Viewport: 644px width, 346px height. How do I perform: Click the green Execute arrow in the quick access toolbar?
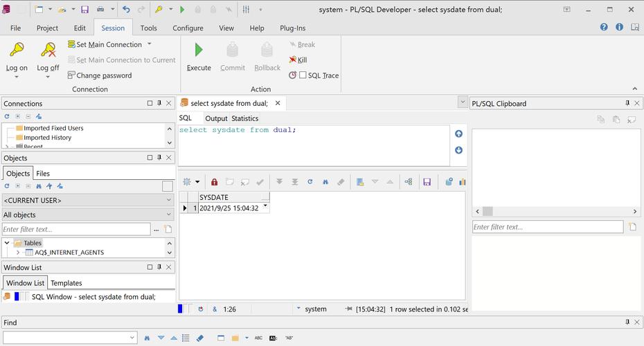182,10
